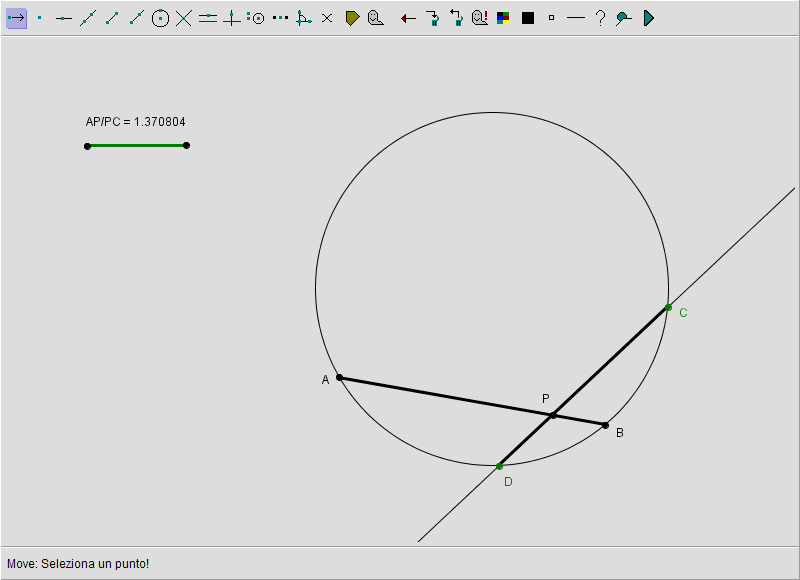Select the point-on-horizontal-line tool

tap(64, 18)
